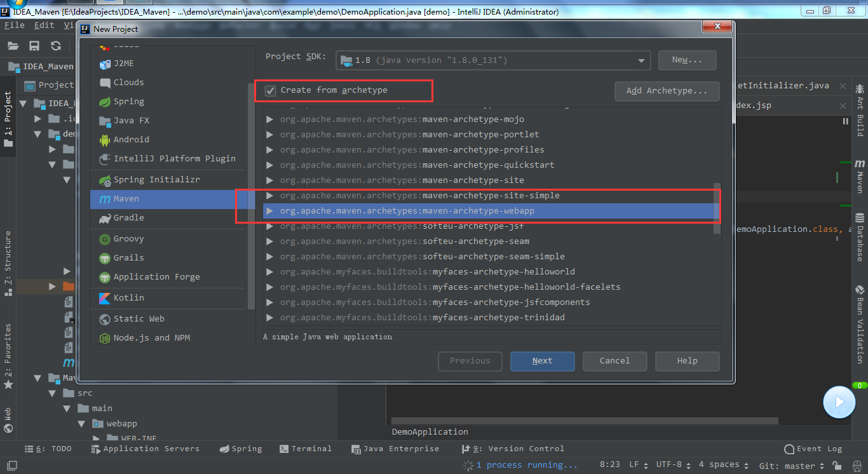The width and height of the screenshot is (868, 474).
Task: Close the index.jsp editor tab
Action: click(843, 105)
